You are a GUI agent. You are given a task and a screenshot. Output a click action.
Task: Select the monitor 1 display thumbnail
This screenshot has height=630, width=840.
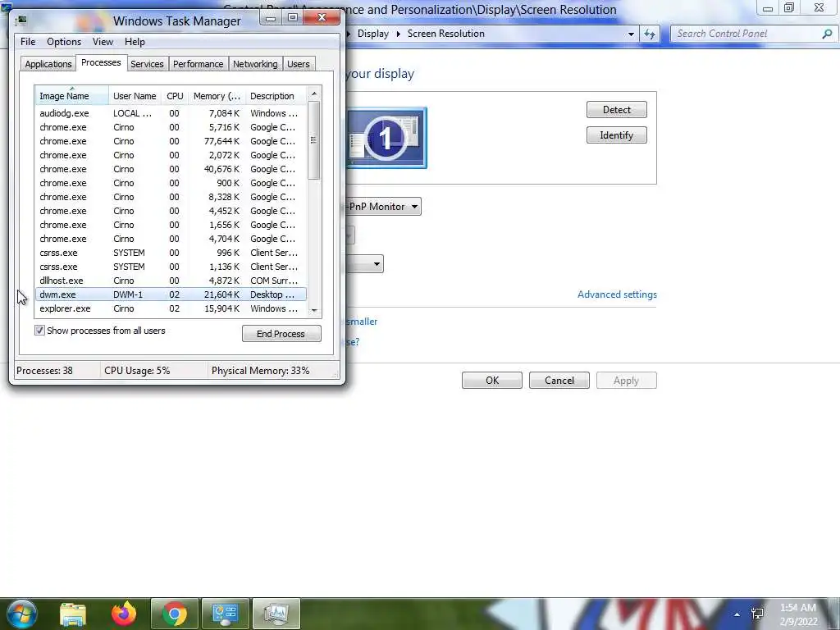click(x=386, y=138)
